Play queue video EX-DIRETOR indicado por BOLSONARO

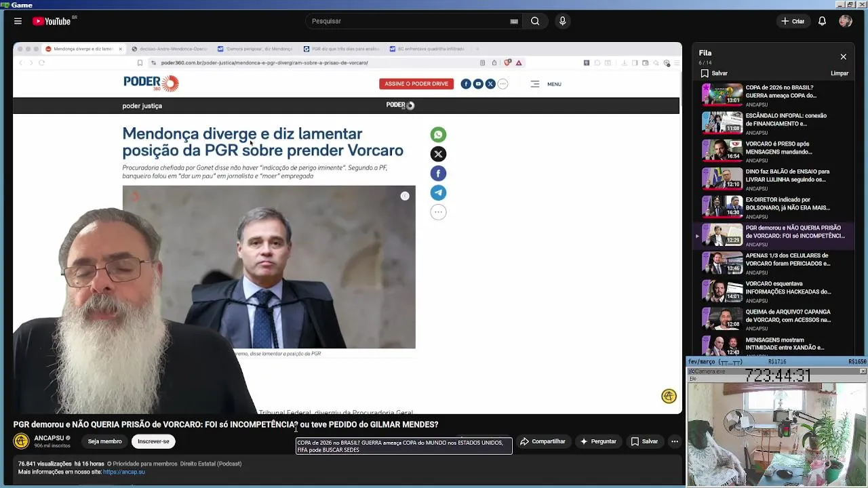773,207
